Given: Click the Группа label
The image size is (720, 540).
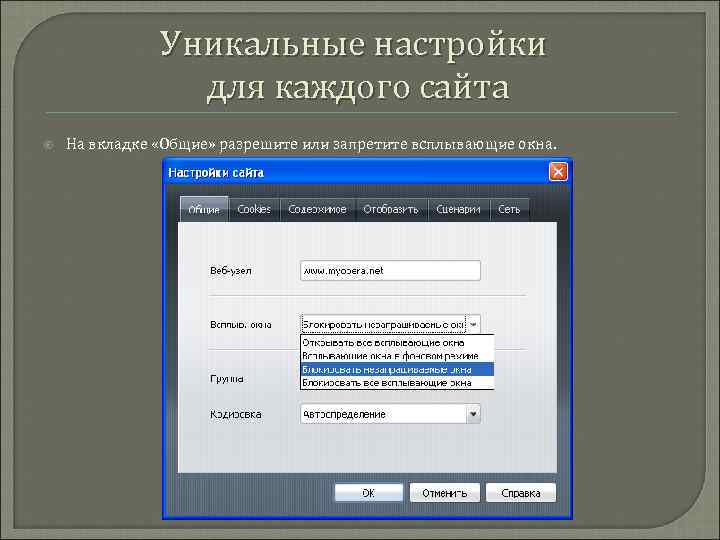Looking at the screenshot, I should [227, 379].
